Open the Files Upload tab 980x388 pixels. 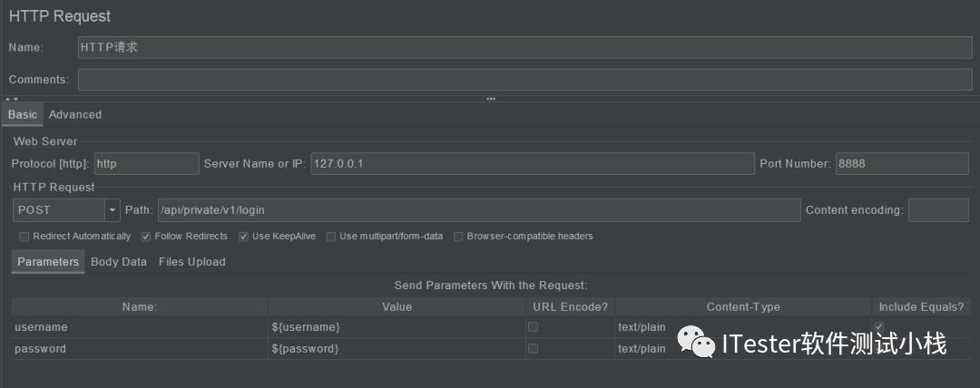coord(191,262)
